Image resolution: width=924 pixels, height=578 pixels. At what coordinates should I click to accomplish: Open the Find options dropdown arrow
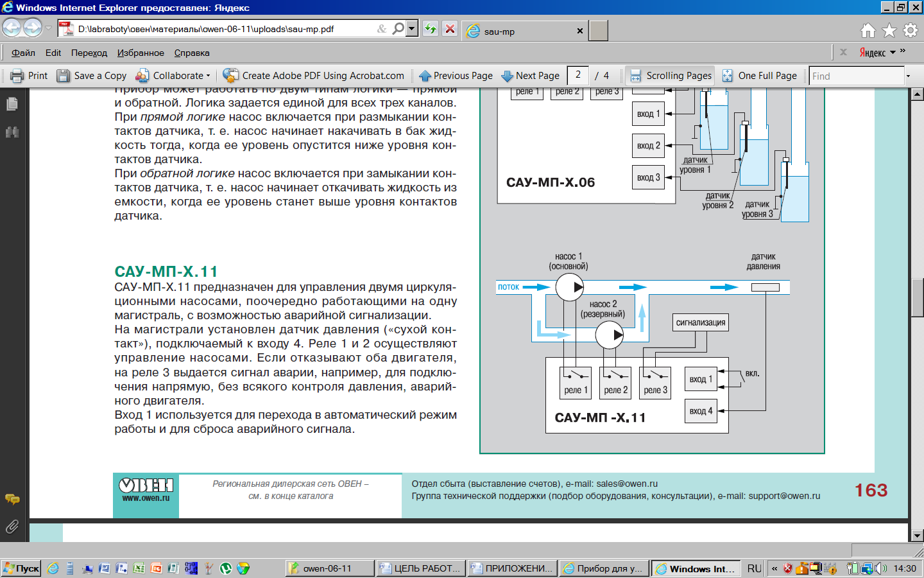coord(908,76)
